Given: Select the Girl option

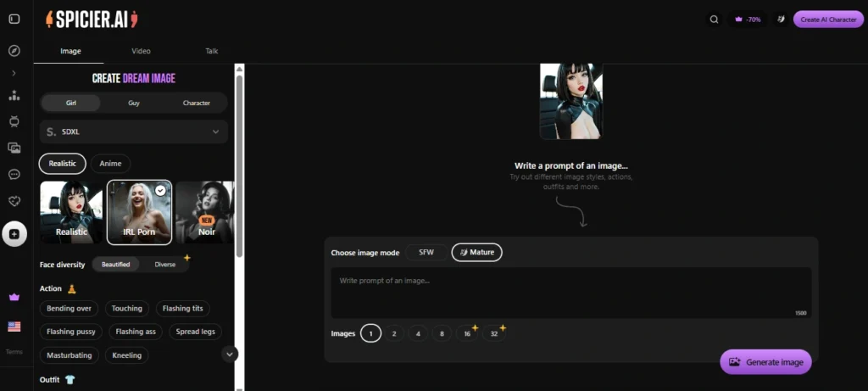Looking at the screenshot, I should point(71,103).
